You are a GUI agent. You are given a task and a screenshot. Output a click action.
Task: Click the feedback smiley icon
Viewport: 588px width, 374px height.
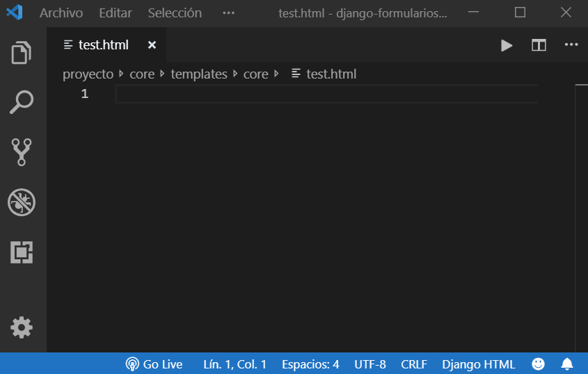(x=538, y=364)
